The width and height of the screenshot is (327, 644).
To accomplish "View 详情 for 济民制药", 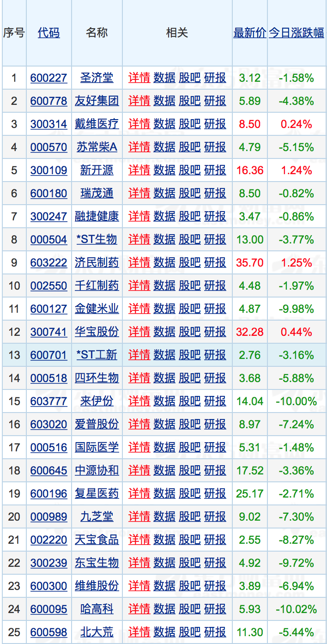I will coord(139,263).
